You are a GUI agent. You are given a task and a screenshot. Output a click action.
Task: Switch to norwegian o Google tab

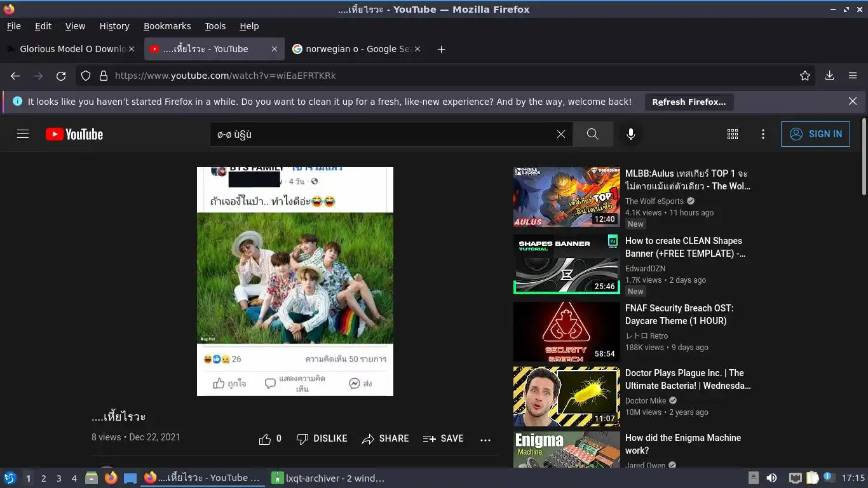(x=356, y=49)
